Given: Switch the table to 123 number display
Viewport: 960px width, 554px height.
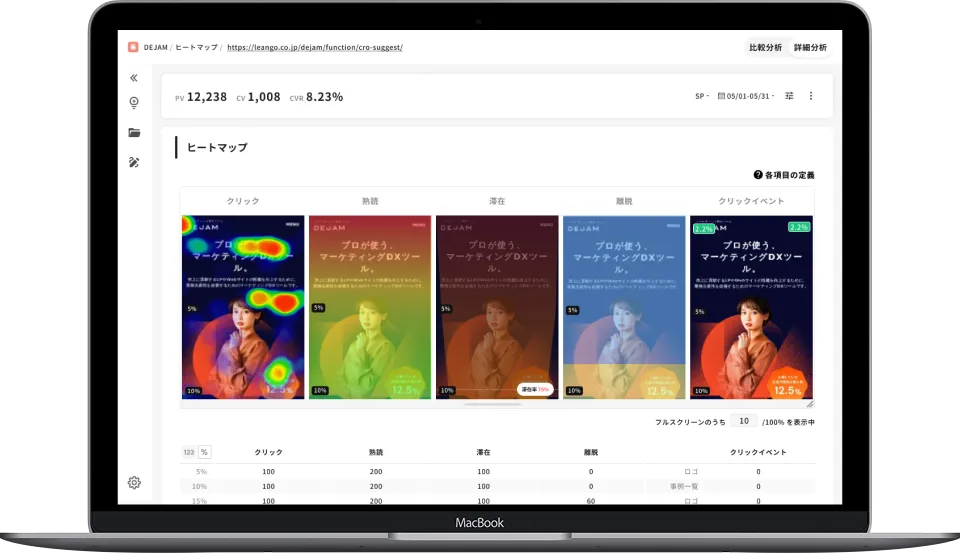Looking at the screenshot, I should 188,452.
